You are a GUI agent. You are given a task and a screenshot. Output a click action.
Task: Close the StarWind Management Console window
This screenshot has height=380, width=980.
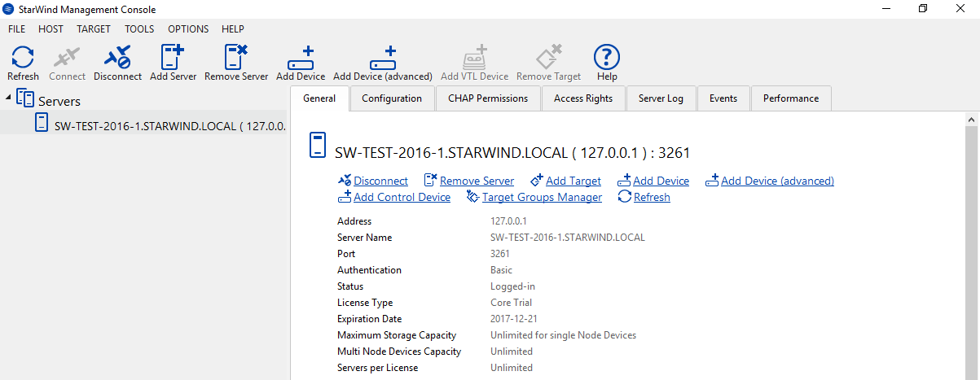960,9
